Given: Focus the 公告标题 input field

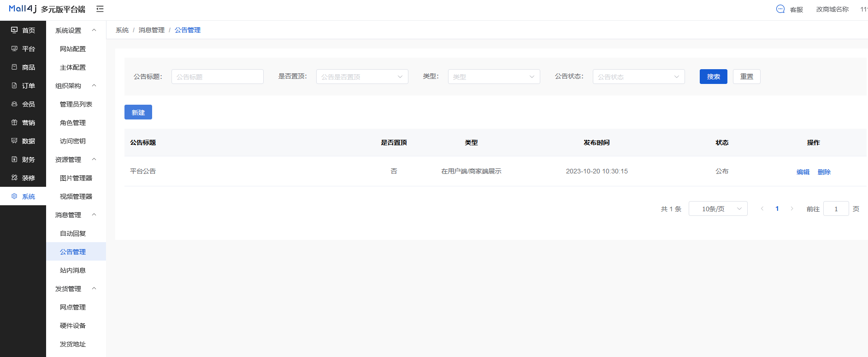Looking at the screenshot, I should 218,77.
